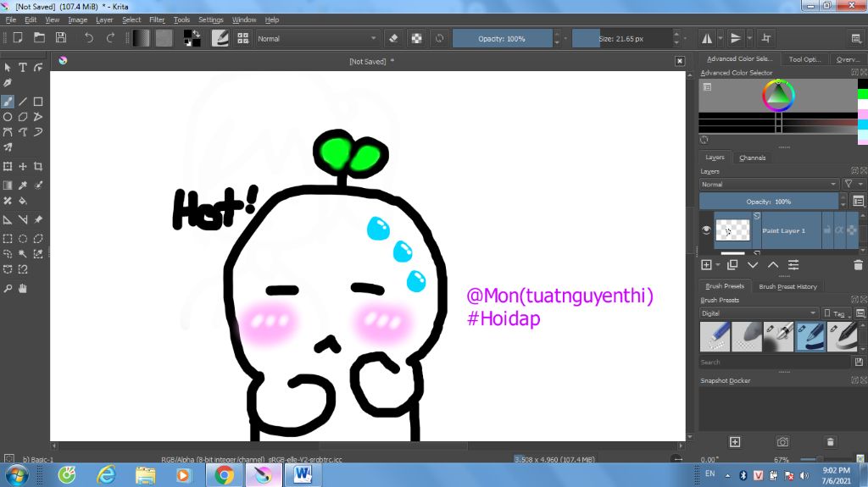Select the Zoom tool
This screenshot has width=868, height=487.
pos(8,288)
